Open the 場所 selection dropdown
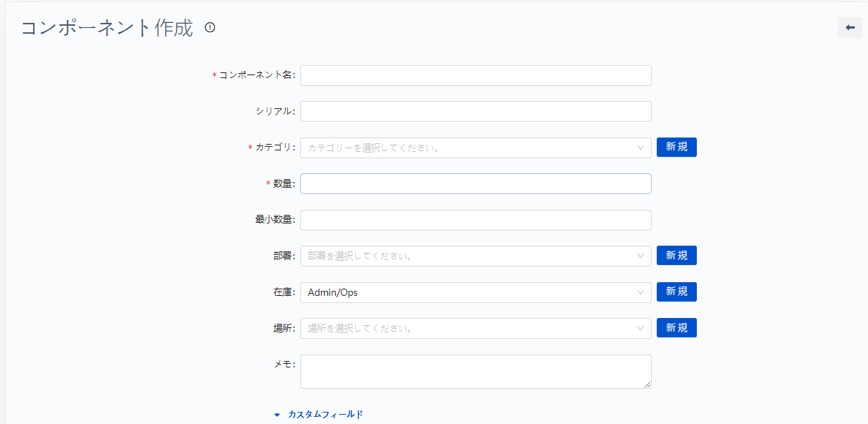Screen dimensions: 868x424 point(473,327)
